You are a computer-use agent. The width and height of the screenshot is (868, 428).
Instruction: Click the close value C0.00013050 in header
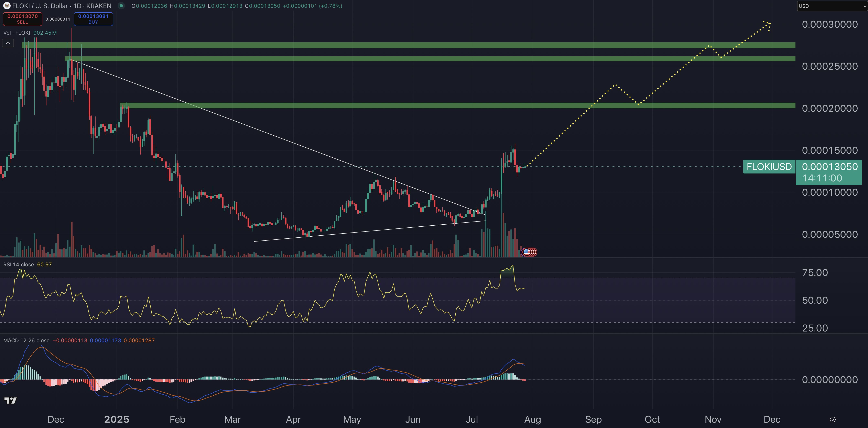[262, 6]
